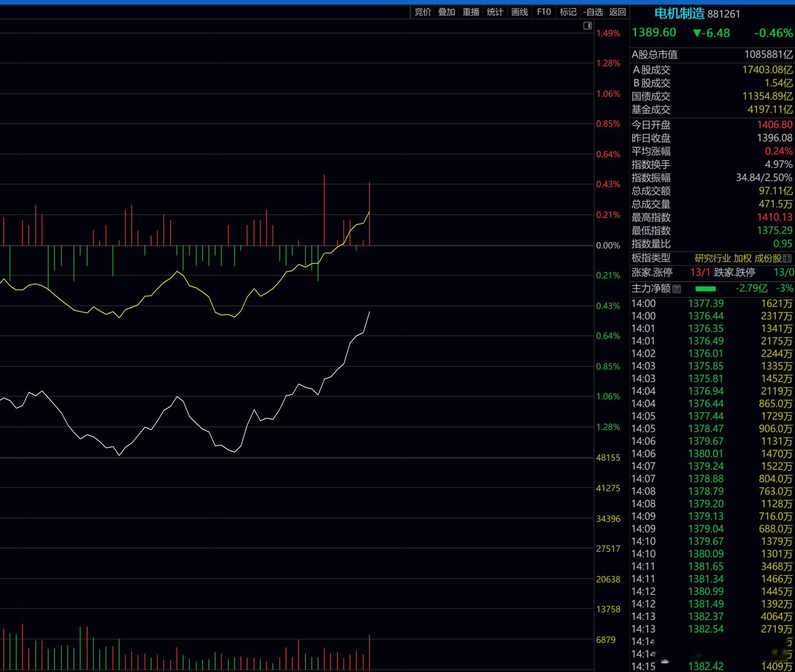Select the tick row priced 1382.37

712,617
